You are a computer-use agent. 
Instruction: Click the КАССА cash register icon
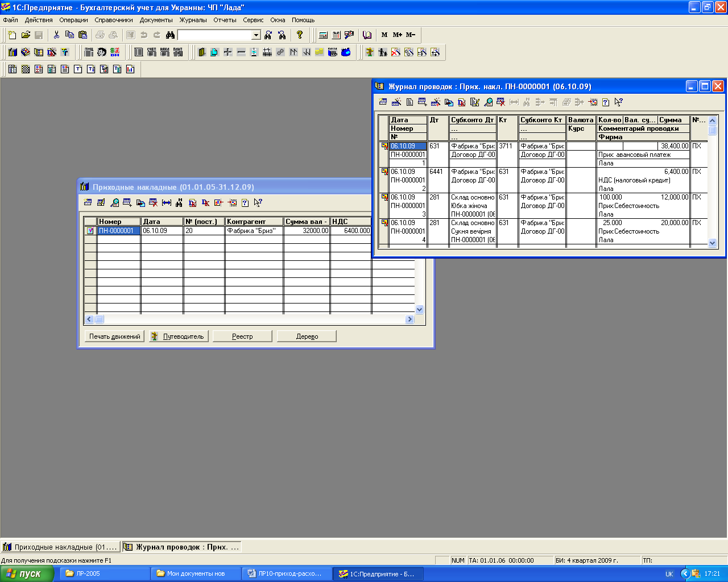[x=333, y=52]
